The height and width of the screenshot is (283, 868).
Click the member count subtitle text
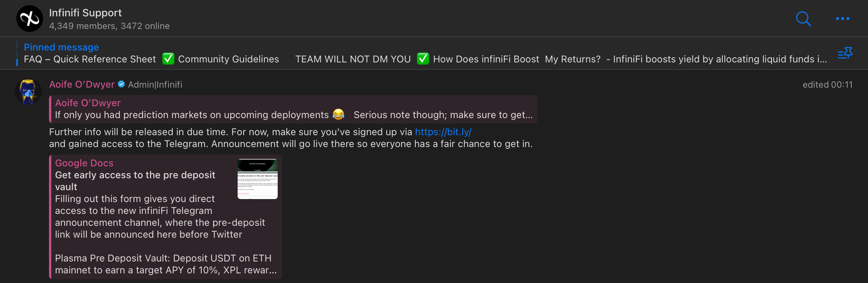[x=109, y=26]
